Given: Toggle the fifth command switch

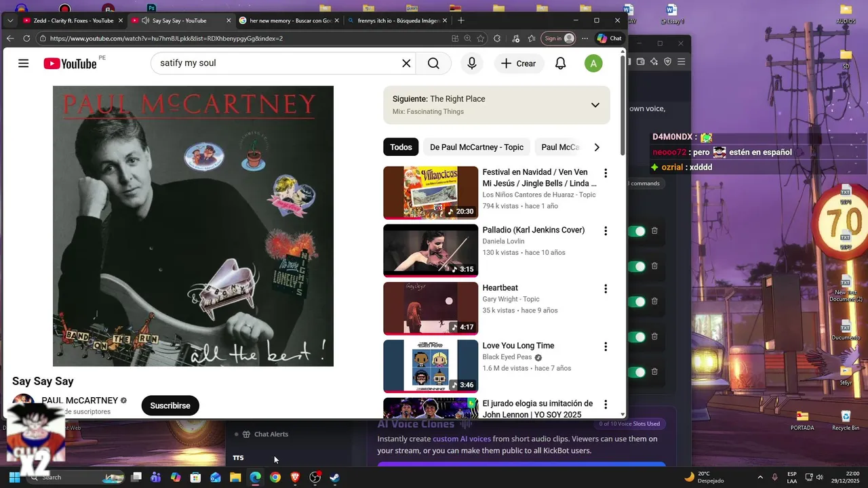Looking at the screenshot, I should point(637,372).
